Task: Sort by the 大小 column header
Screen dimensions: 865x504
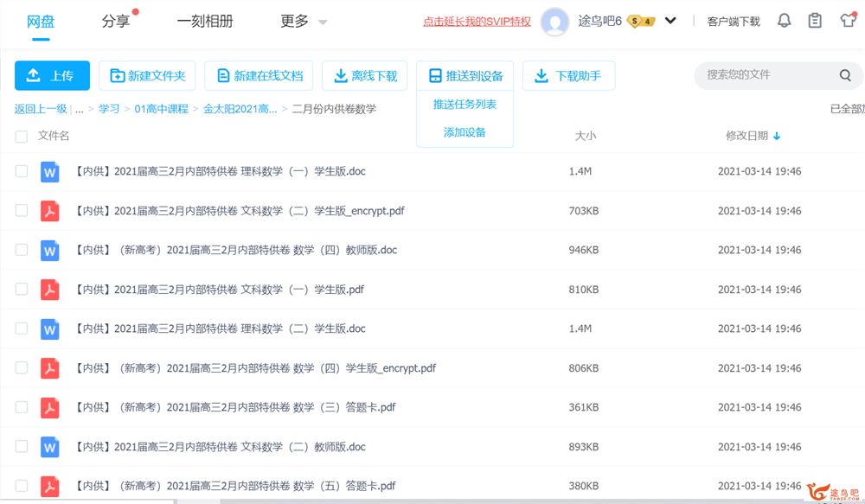Action: tap(586, 137)
